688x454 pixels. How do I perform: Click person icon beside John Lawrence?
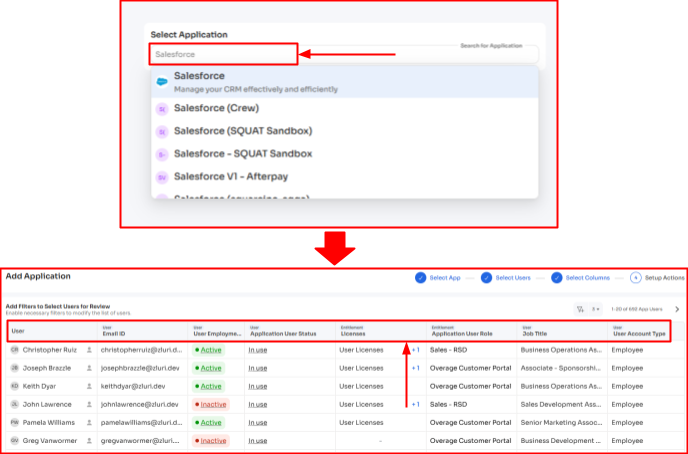[x=89, y=404]
